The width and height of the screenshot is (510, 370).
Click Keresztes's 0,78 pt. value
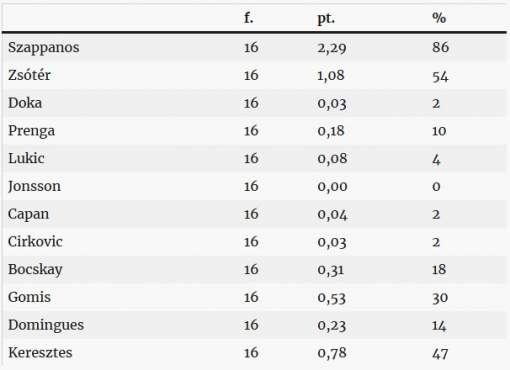pyautogui.click(x=332, y=353)
